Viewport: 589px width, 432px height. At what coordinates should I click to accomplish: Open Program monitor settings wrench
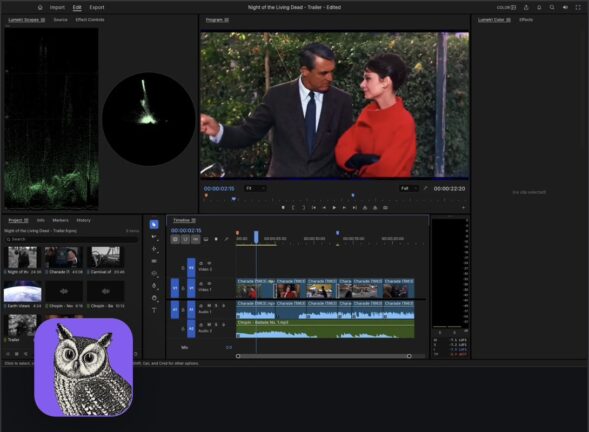coord(425,188)
